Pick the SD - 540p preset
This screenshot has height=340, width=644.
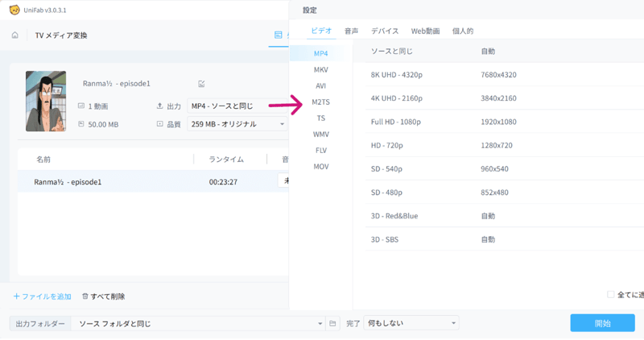point(505,168)
